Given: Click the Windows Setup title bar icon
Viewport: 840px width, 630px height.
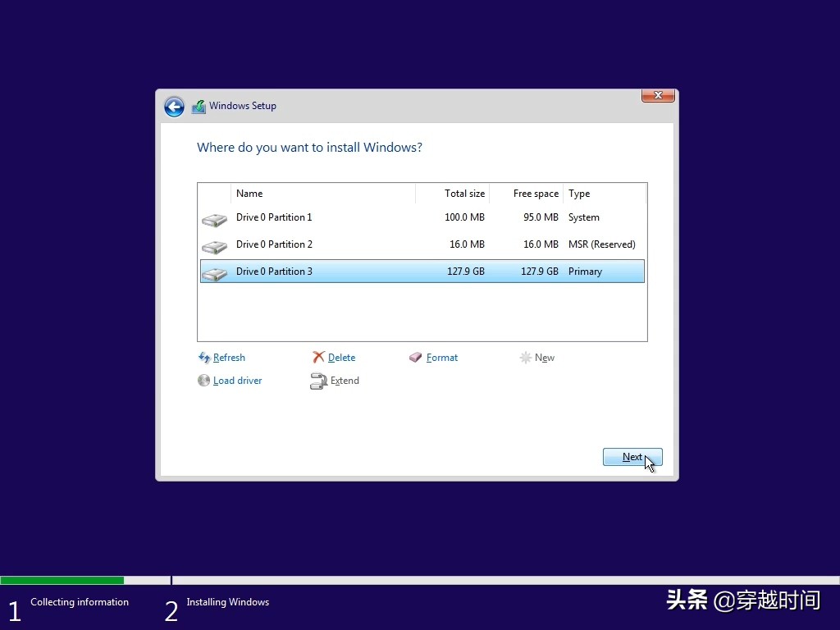Looking at the screenshot, I should point(198,106).
